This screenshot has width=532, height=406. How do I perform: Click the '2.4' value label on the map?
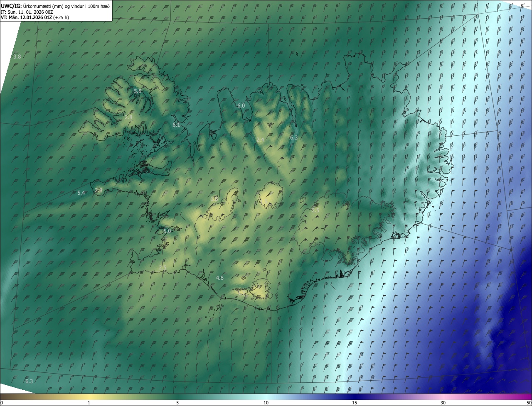pyautogui.click(x=260, y=140)
